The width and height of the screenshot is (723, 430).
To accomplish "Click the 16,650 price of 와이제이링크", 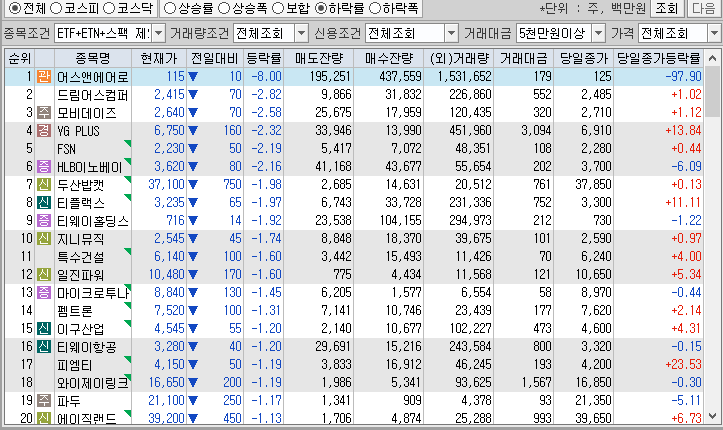I will pyautogui.click(x=166, y=382).
